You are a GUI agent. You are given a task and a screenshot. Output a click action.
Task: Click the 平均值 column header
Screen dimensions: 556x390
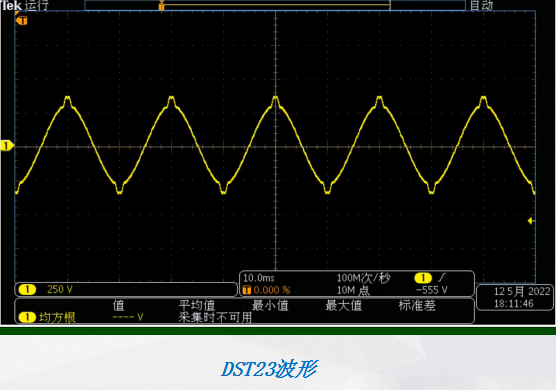coord(197,305)
